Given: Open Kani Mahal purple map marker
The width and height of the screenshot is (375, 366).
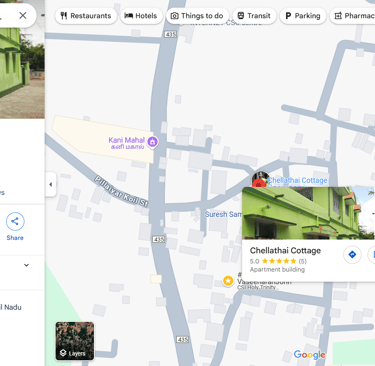Looking at the screenshot, I should [x=152, y=142].
